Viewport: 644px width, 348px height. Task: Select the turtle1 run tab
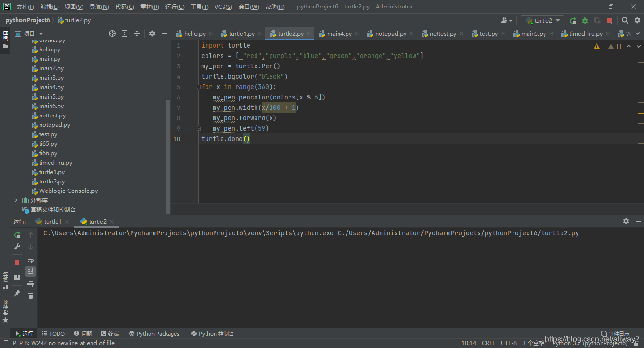click(52, 221)
